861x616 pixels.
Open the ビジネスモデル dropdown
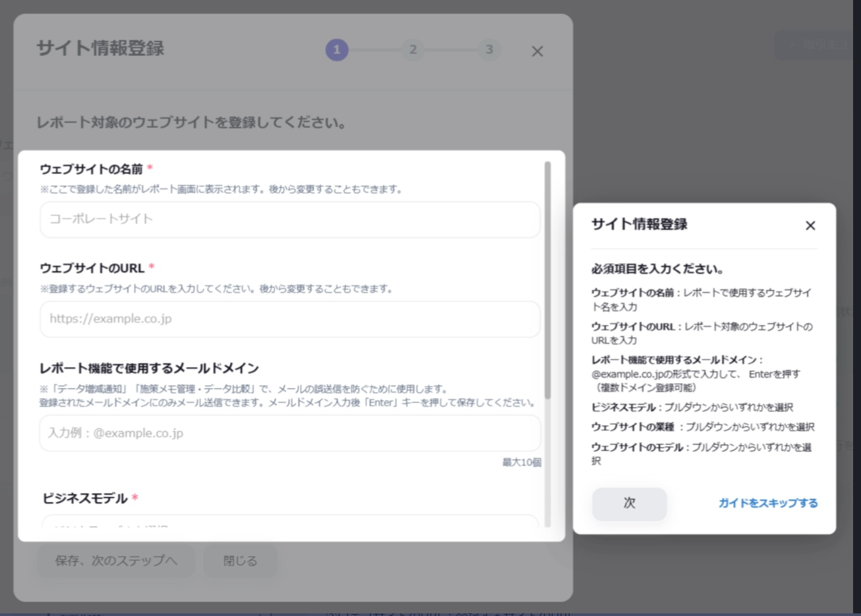(x=289, y=524)
